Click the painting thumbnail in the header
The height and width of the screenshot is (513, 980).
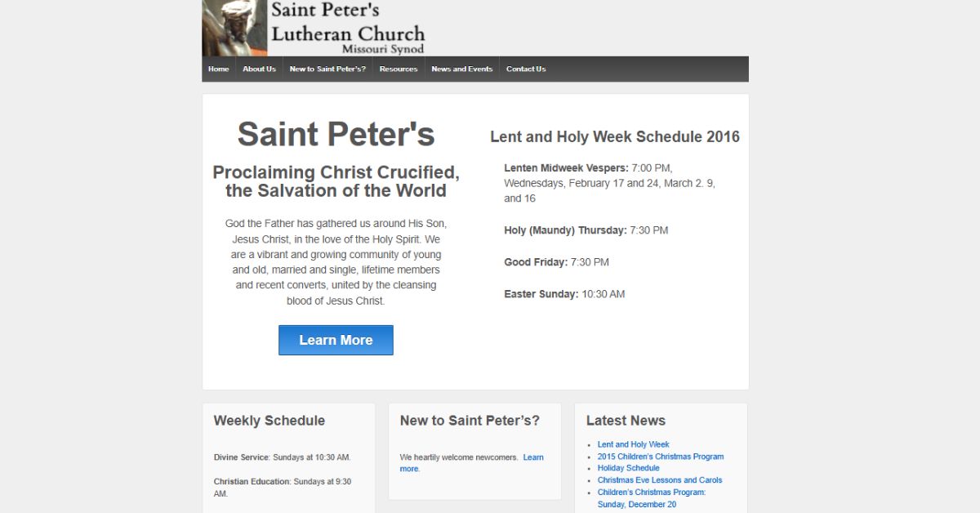(x=233, y=27)
